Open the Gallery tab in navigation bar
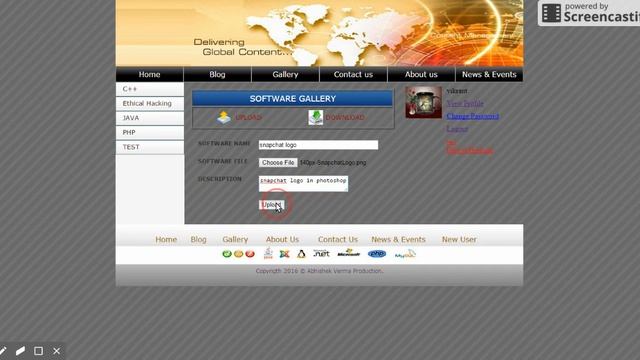The width and height of the screenshot is (640, 360). tap(285, 74)
